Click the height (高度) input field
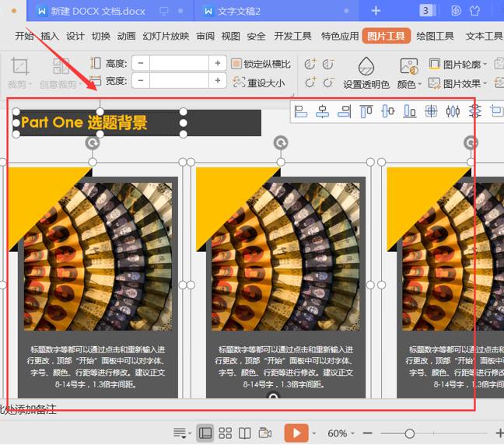Screen dimensions: 504x445 click(x=179, y=63)
